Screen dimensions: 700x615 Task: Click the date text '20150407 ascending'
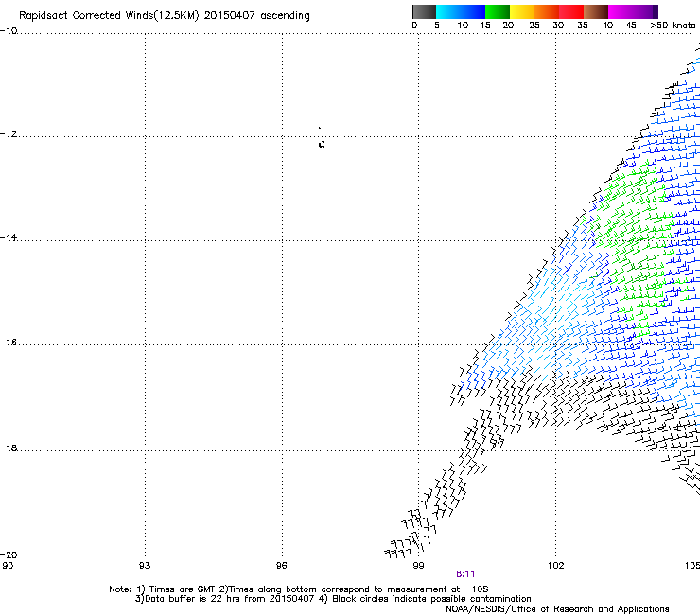pos(256,15)
